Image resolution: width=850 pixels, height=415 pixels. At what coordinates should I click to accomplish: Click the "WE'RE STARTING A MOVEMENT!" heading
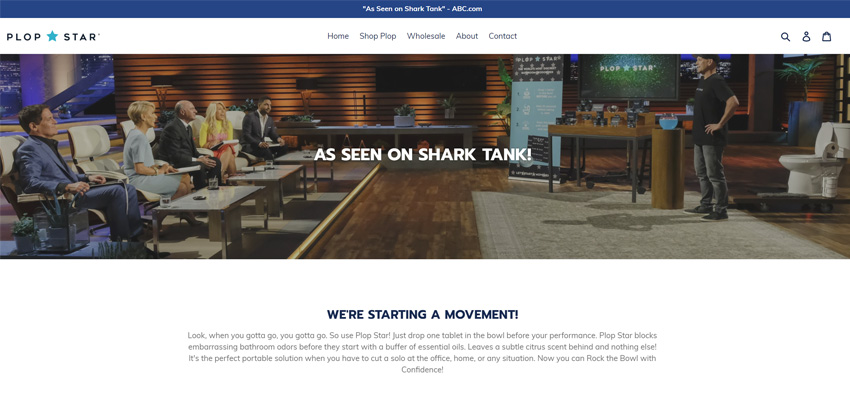point(423,315)
